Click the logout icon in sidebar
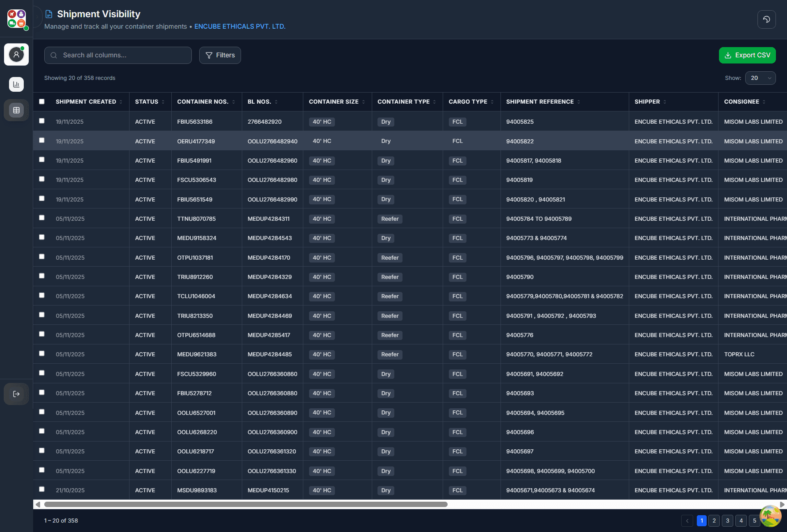 [16, 394]
